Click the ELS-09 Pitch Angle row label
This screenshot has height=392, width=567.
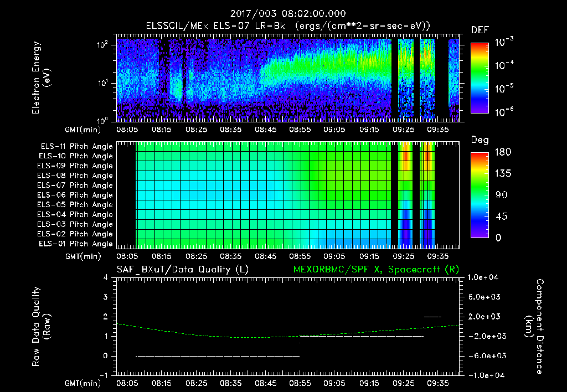tap(75, 166)
